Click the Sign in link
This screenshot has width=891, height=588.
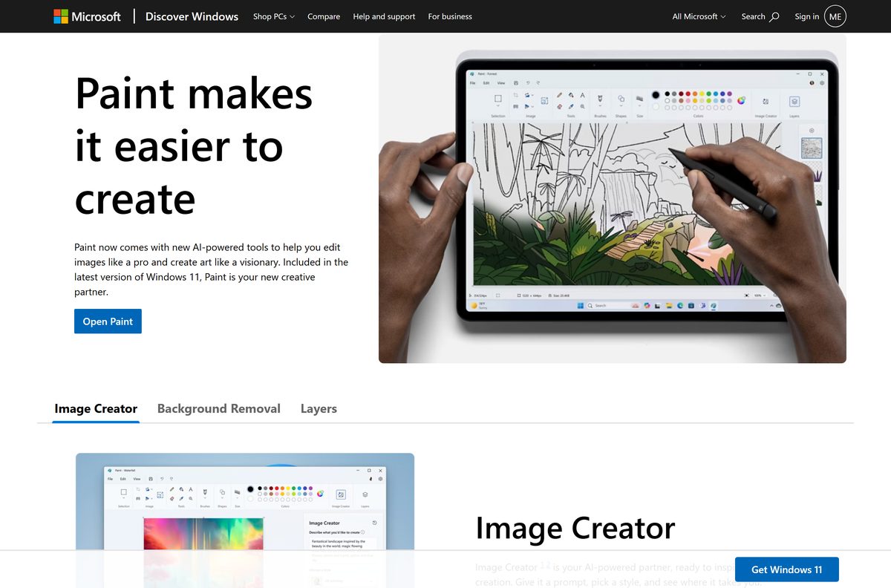[x=807, y=16]
